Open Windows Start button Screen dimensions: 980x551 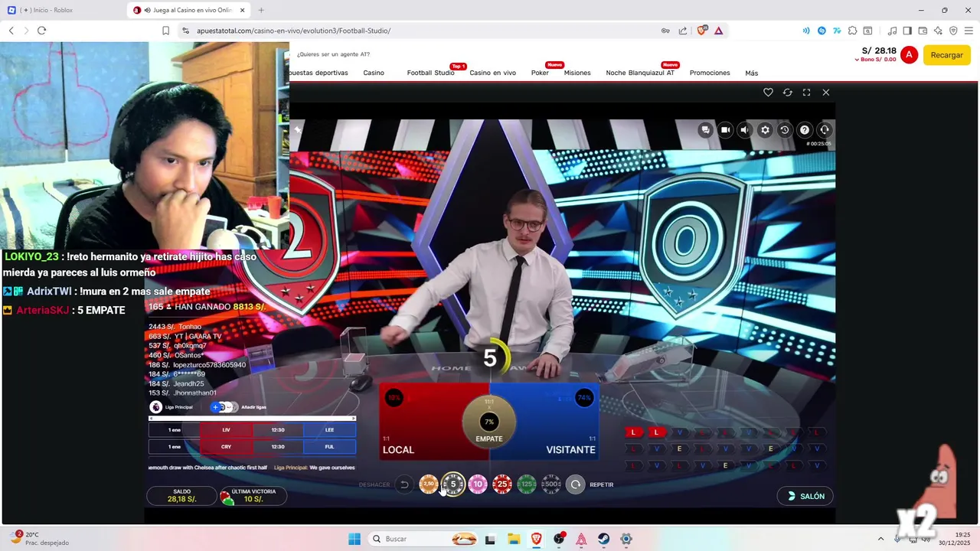click(x=354, y=539)
